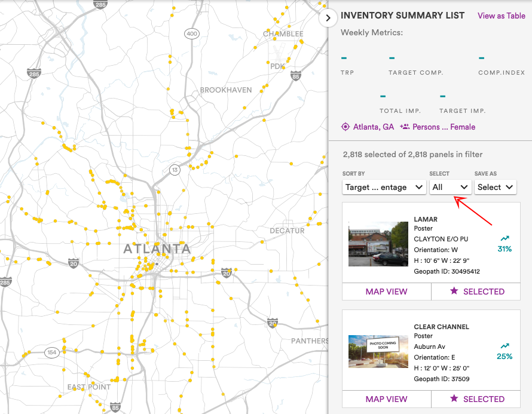Click the DECATUR label on the map
Viewport: 532px width, 414px height.
[287, 231]
